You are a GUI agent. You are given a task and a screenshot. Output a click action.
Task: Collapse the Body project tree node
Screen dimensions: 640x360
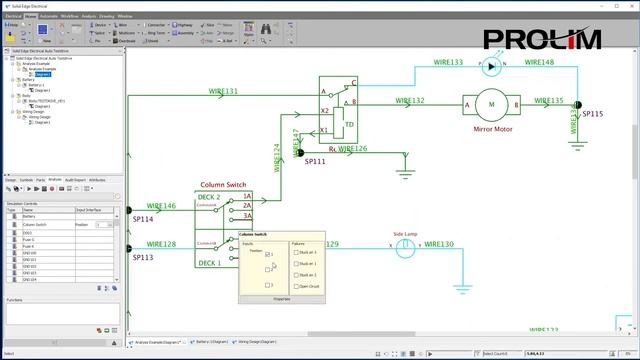13,96
